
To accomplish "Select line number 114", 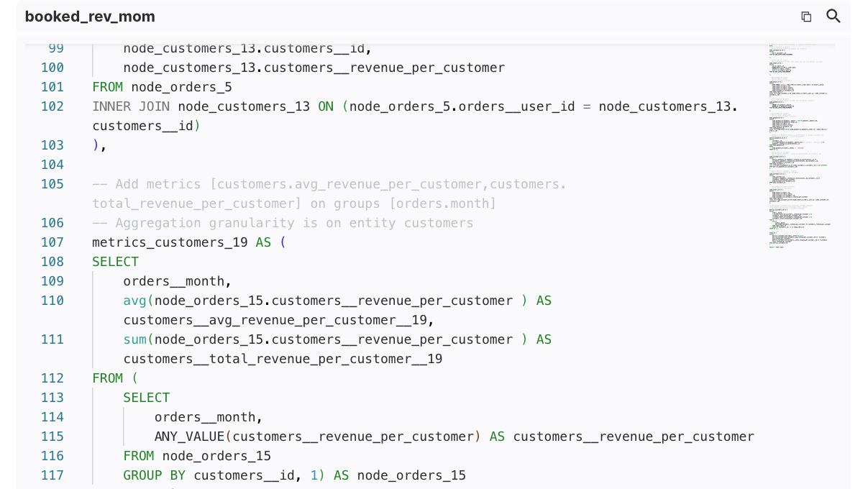I will (52, 417).
